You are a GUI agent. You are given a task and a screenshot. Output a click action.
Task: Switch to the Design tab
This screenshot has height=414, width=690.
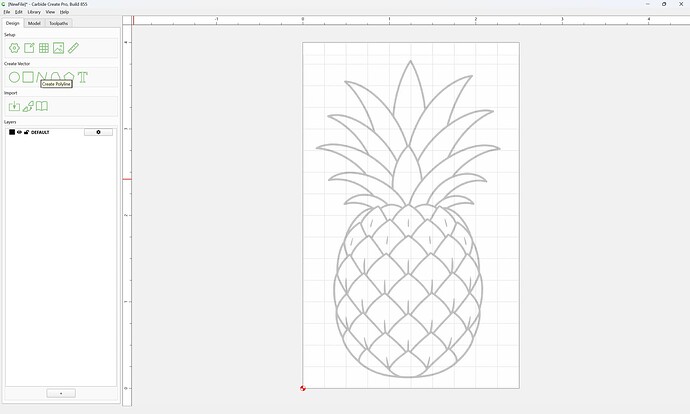tap(13, 23)
